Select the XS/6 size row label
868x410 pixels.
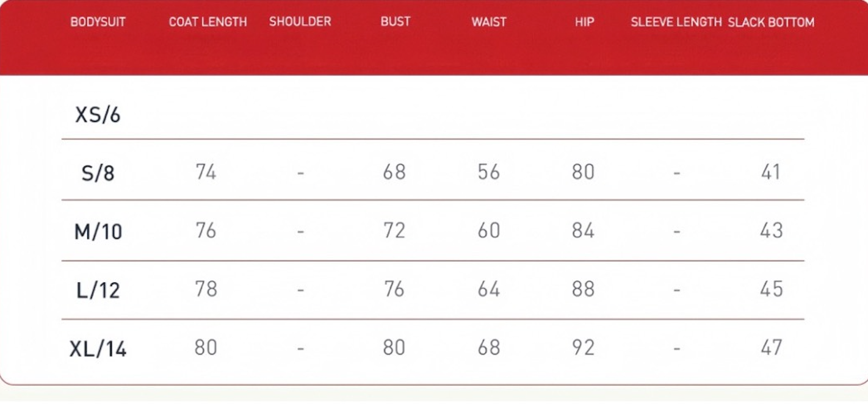[x=98, y=115]
